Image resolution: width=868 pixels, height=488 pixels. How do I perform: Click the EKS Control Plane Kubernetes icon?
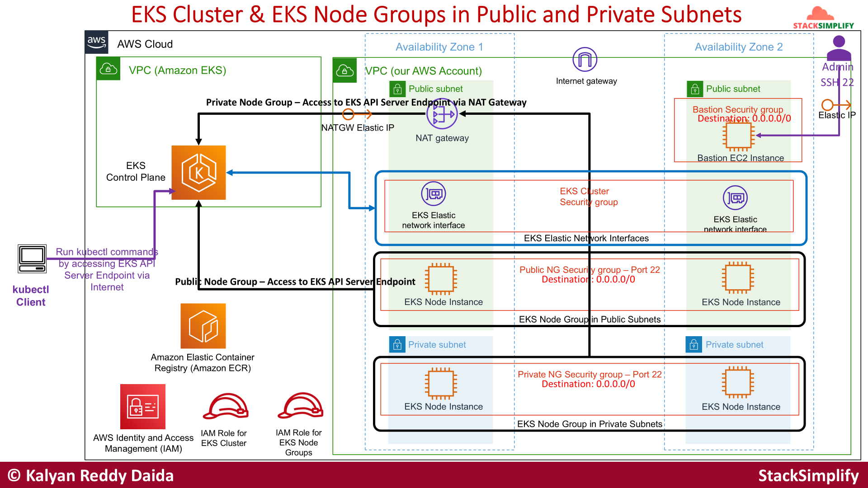[198, 173]
